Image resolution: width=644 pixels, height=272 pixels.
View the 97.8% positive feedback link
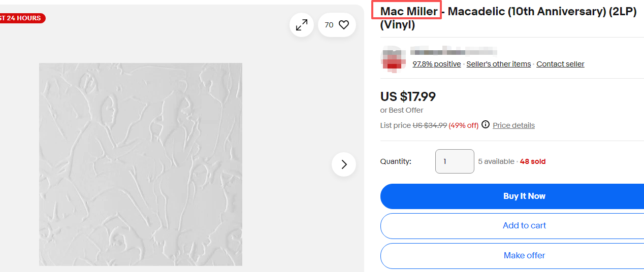click(436, 64)
